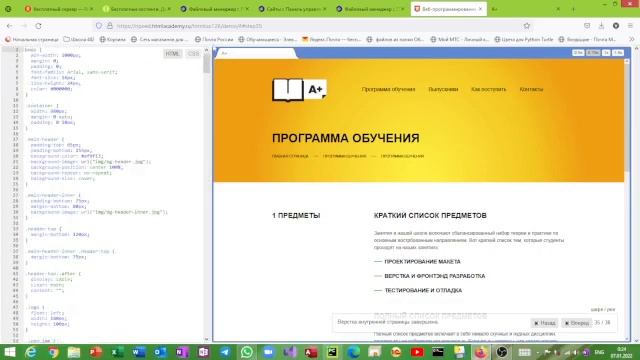Select the 'Сайты : Панель управления' browser tab

point(293,9)
